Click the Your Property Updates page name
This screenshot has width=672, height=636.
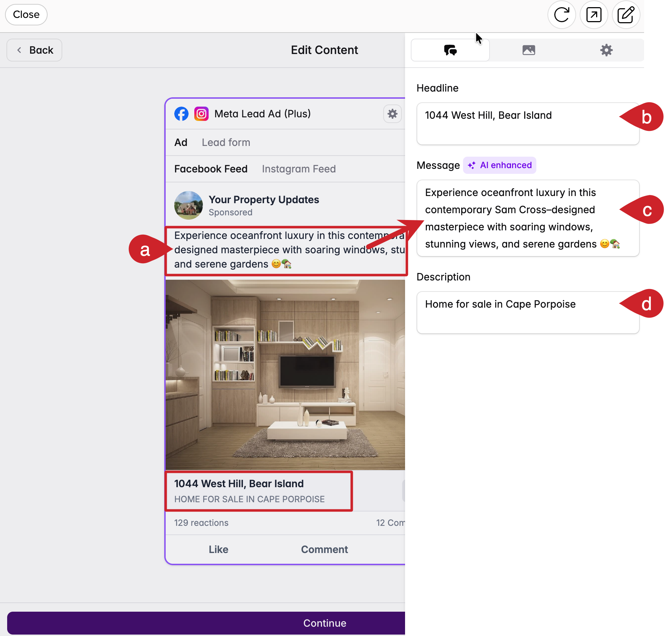point(264,200)
